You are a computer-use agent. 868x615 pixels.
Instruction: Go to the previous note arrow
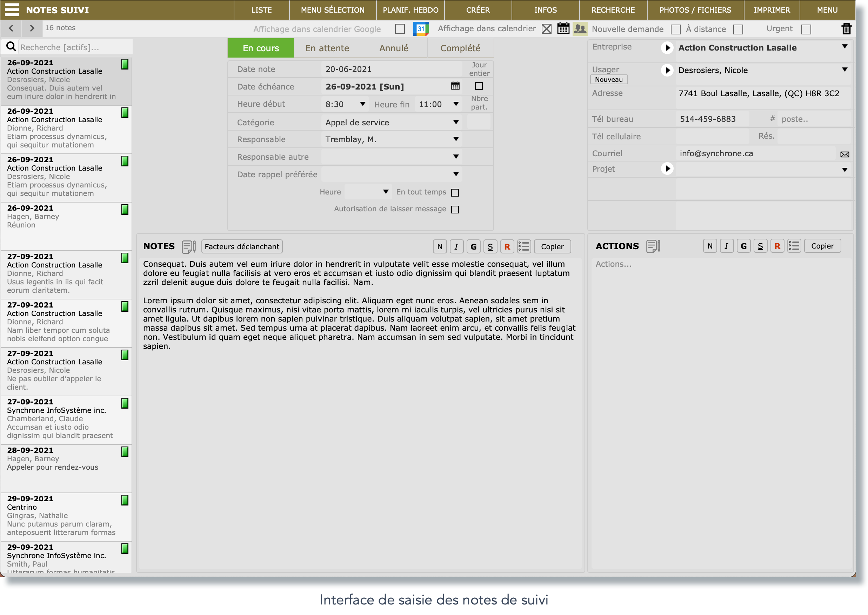pyautogui.click(x=11, y=28)
